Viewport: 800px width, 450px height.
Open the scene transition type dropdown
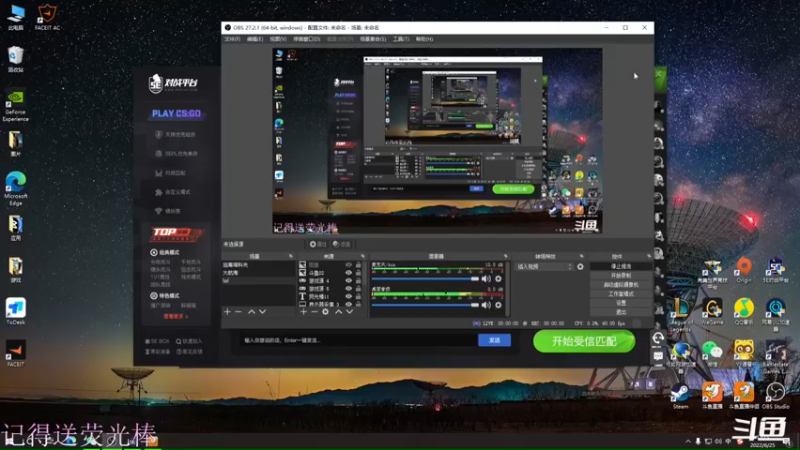544,266
